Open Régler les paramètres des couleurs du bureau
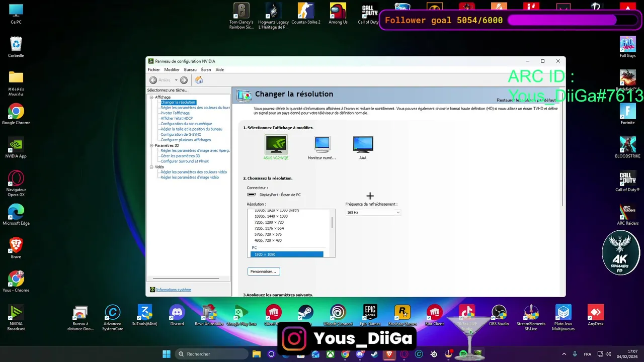This screenshot has height=362, width=644. [195, 108]
